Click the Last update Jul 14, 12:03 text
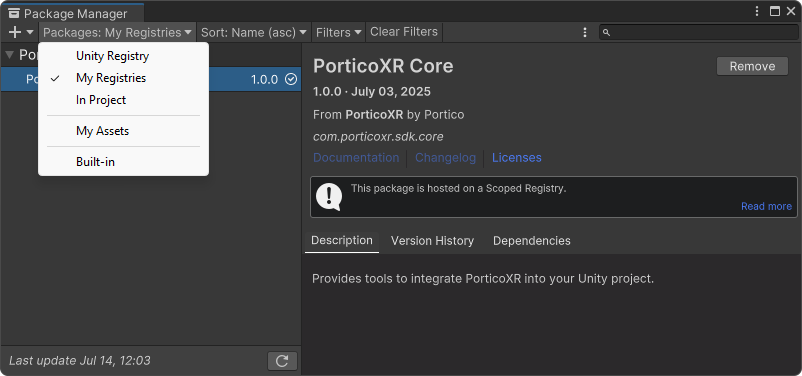This screenshot has height=376, width=802. (80, 361)
